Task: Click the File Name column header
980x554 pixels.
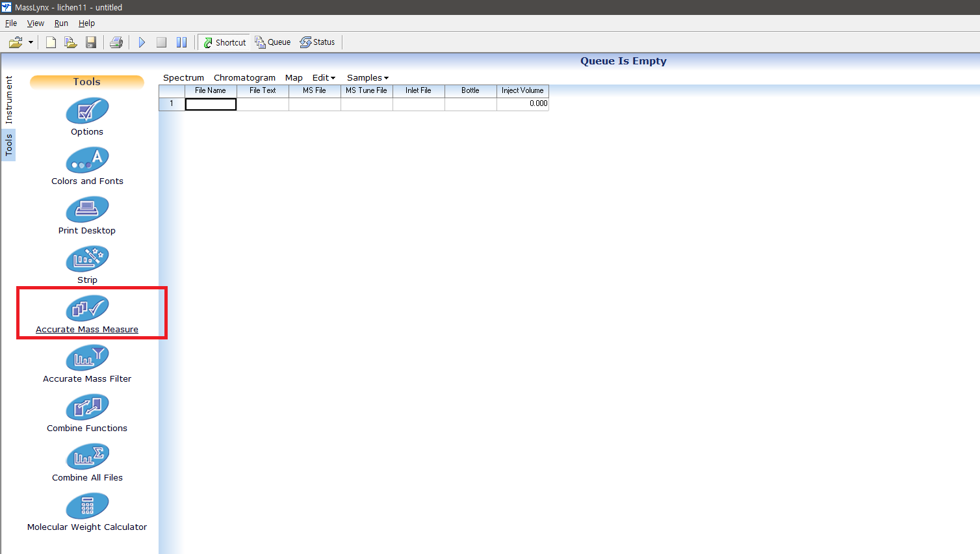Action: (211, 91)
